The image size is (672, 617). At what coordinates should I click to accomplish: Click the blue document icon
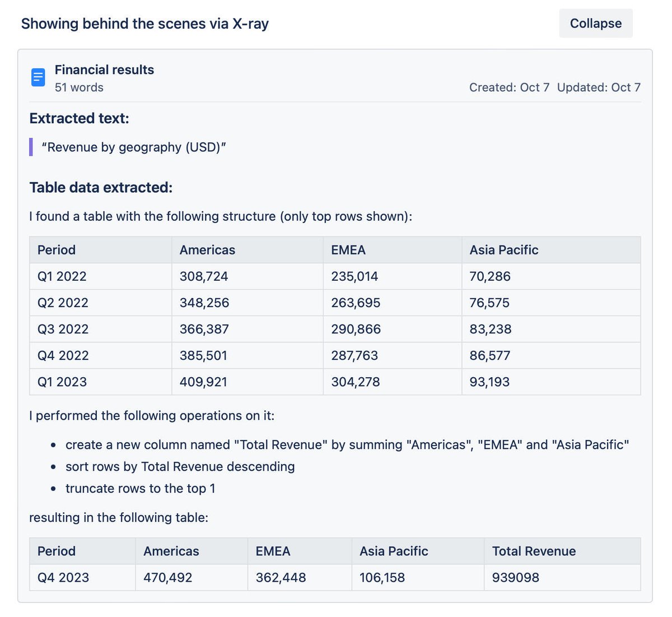click(38, 77)
